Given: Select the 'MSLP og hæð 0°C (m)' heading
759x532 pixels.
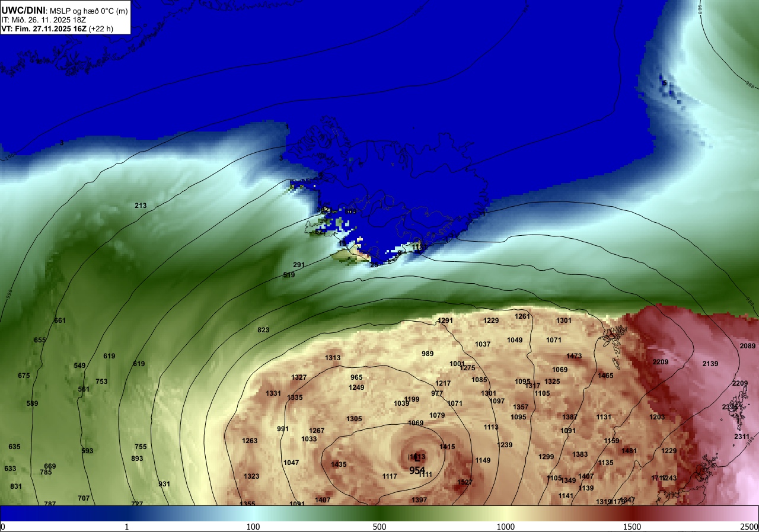Looking at the screenshot, I should 88,10.
